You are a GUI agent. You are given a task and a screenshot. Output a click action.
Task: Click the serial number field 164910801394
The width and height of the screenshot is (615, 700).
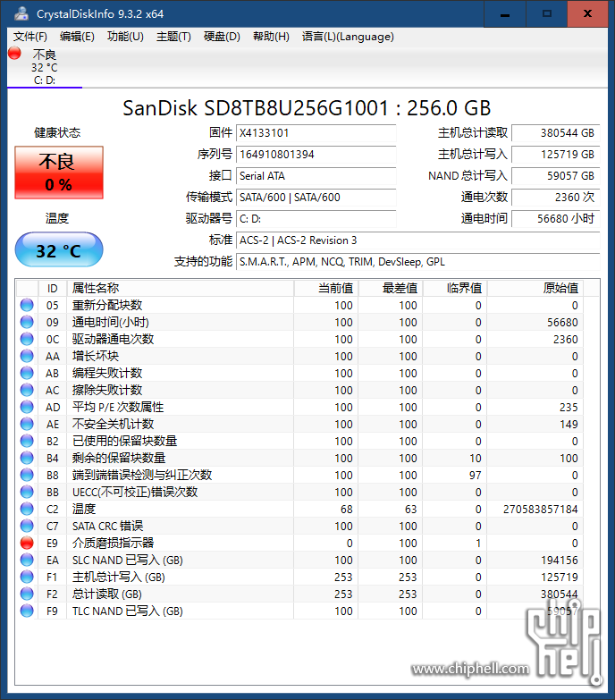click(x=316, y=155)
